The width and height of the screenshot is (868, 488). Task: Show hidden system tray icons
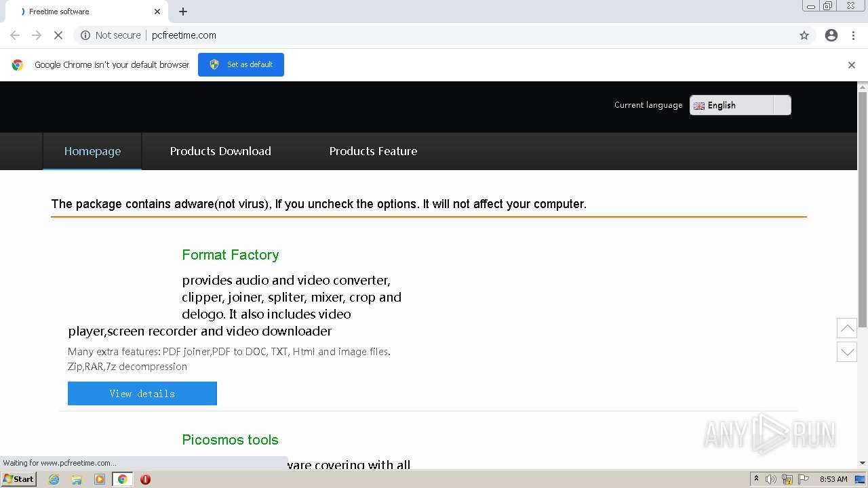click(x=756, y=479)
